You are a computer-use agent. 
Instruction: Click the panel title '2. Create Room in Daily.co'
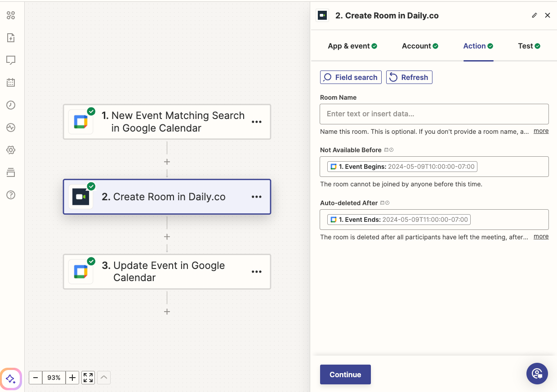click(387, 15)
